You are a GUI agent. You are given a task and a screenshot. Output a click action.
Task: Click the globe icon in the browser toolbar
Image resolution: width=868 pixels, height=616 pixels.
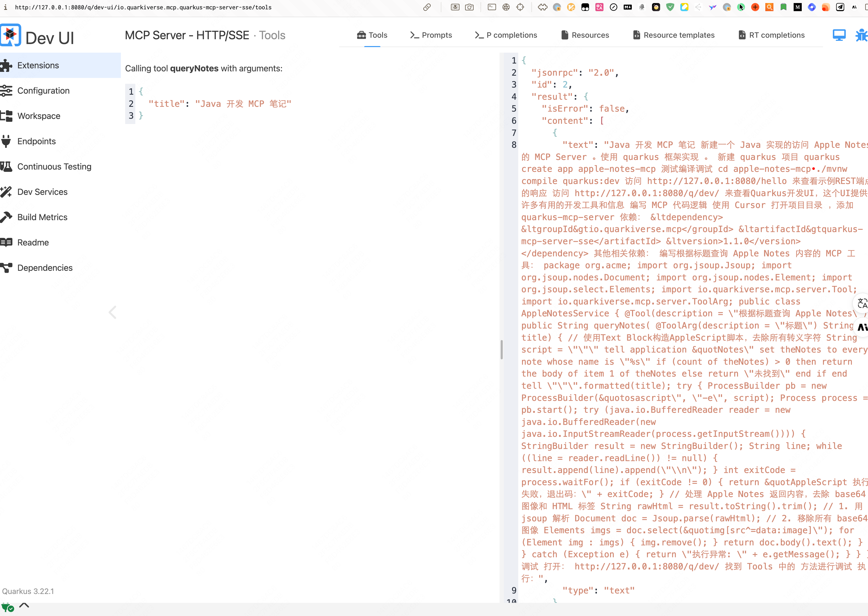click(x=506, y=7)
